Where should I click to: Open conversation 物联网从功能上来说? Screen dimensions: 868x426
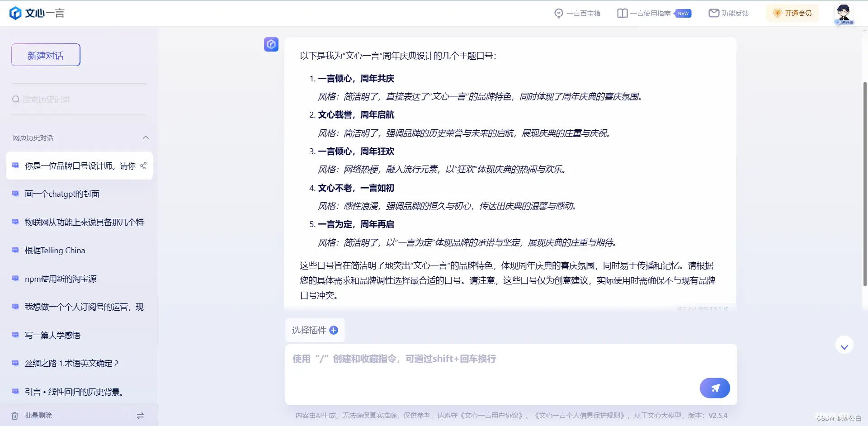[x=80, y=222]
